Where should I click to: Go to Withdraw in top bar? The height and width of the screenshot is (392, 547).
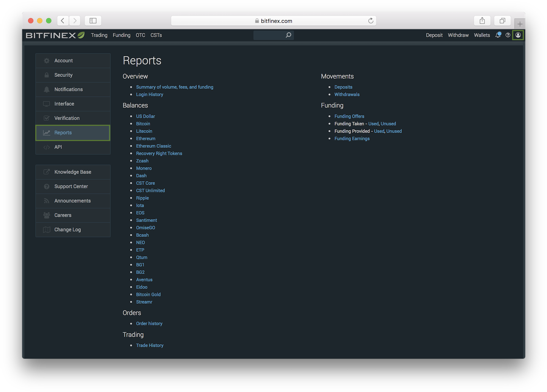click(x=458, y=35)
